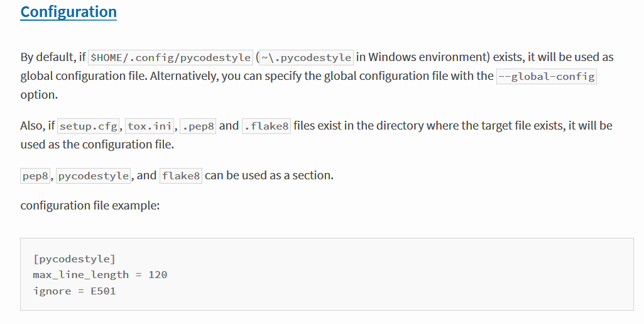Click the E501 error code value
This screenshot has height=324, width=644.
[103, 291]
